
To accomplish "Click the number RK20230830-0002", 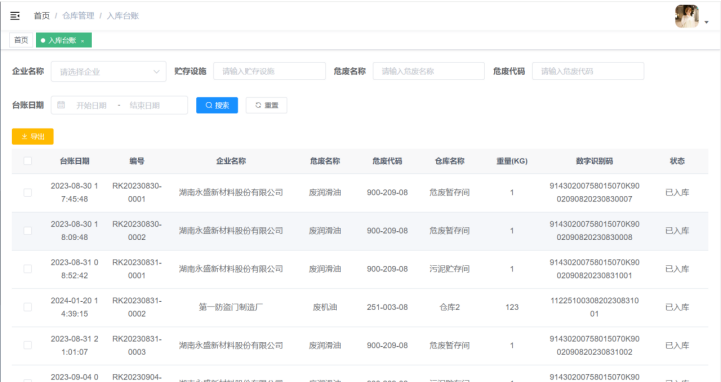I will pos(137,231).
